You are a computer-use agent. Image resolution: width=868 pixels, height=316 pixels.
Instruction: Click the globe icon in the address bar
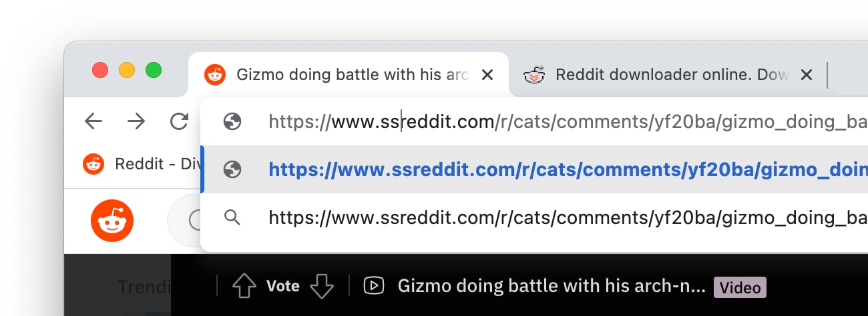(232, 121)
